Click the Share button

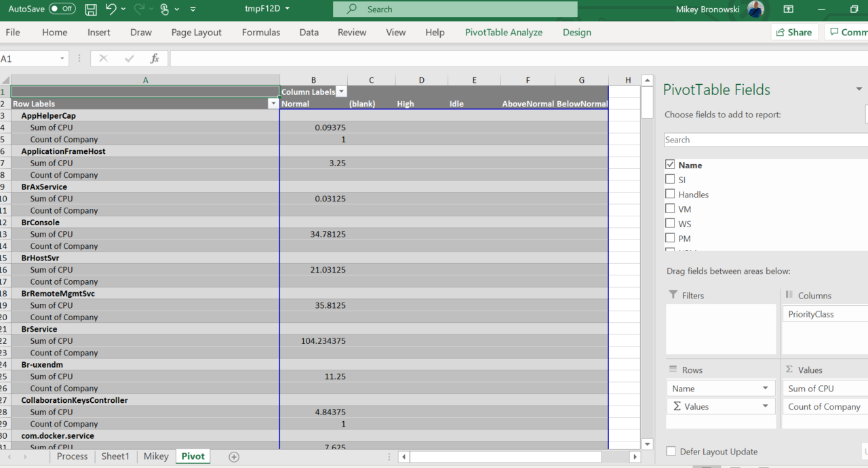[794, 32]
